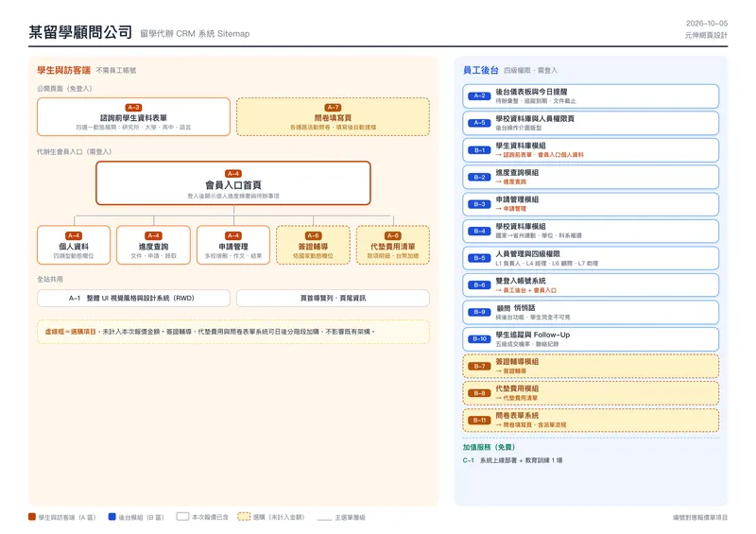Click the blue B-10 badge
Screen dimensions: 756x534
pos(479,339)
